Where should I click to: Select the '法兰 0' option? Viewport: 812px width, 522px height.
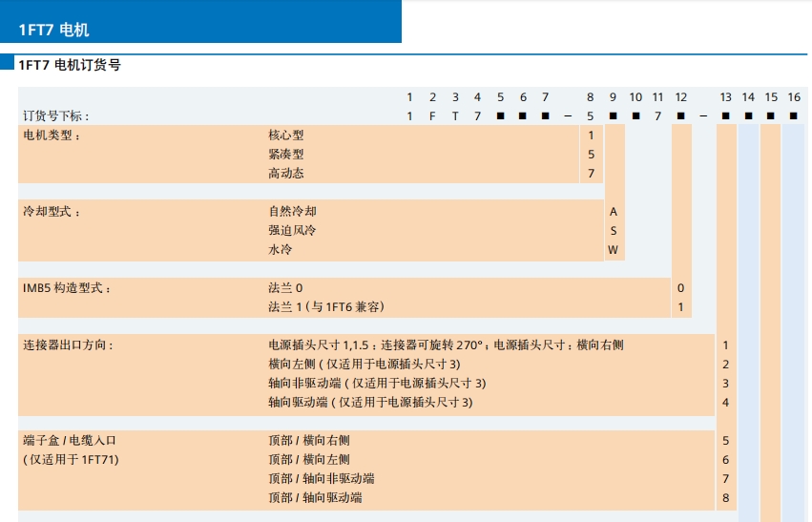[x=285, y=288]
